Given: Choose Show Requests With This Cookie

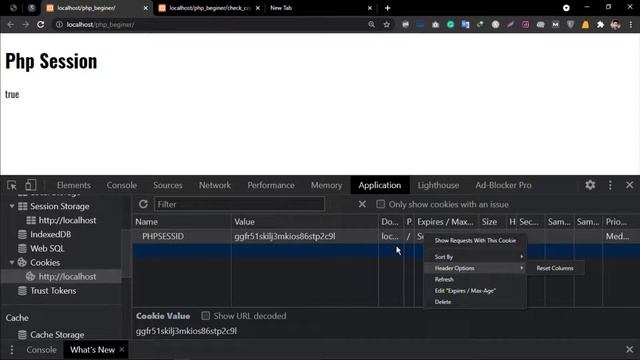Looking at the screenshot, I should 476,240.
